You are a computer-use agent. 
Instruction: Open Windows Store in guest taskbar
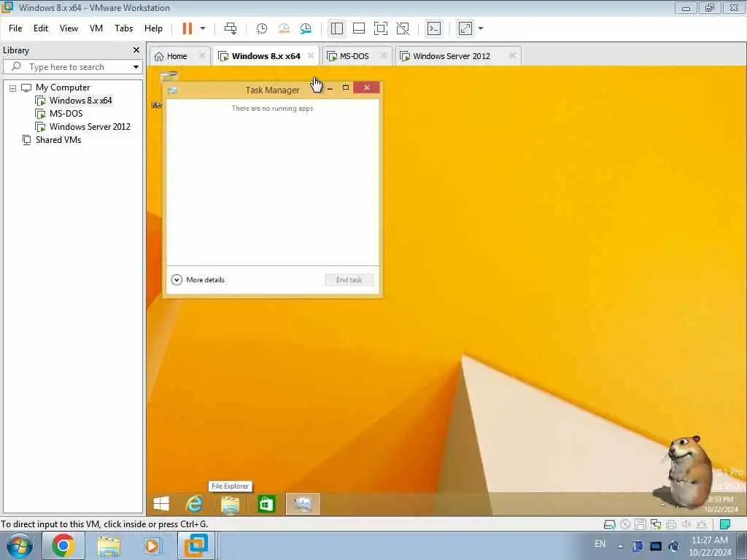(266, 504)
